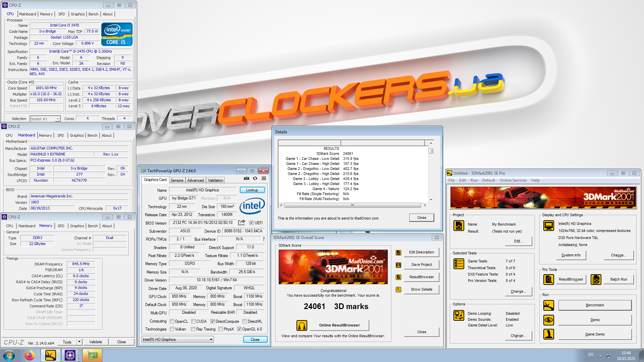Click Validate button in CPU-Z
Image resolution: width=644 pixels, height=362 pixels.
[x=96, y=342]
